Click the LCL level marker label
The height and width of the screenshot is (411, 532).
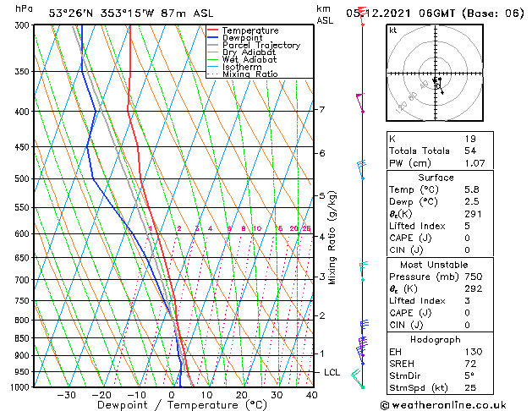332,372
